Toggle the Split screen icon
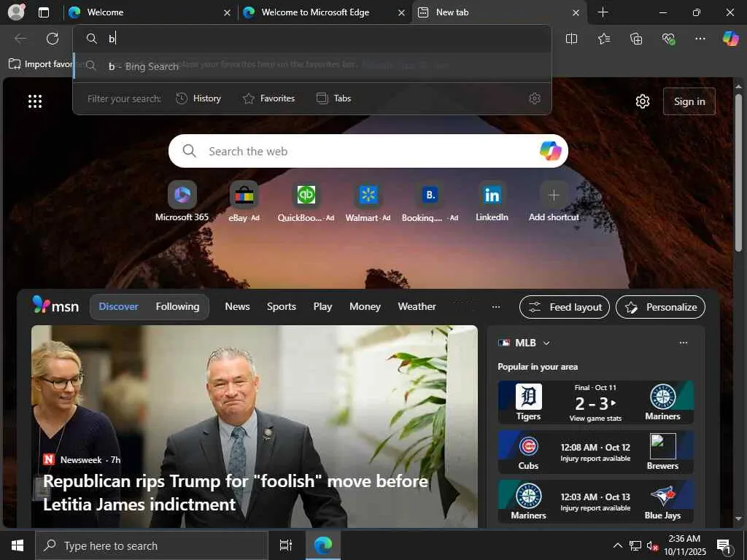Viewport: 747px width, 560px height. [x=571, y=39]
